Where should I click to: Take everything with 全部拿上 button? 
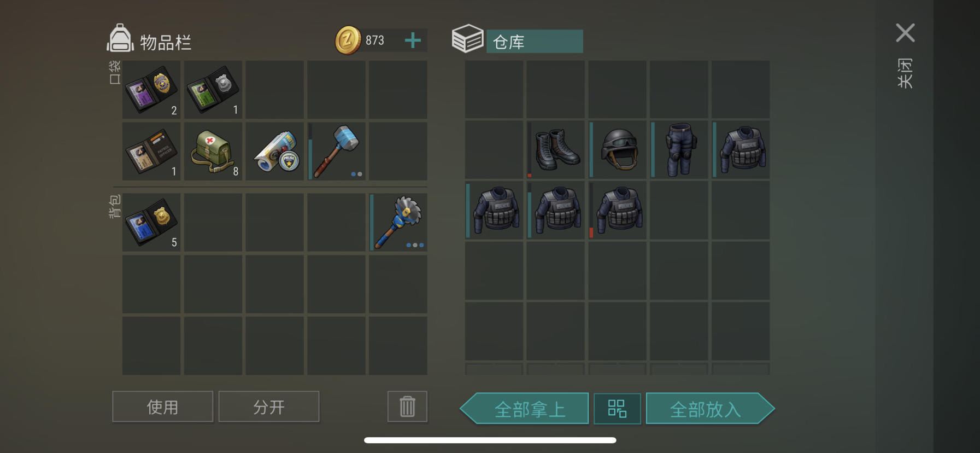point(524,408)
